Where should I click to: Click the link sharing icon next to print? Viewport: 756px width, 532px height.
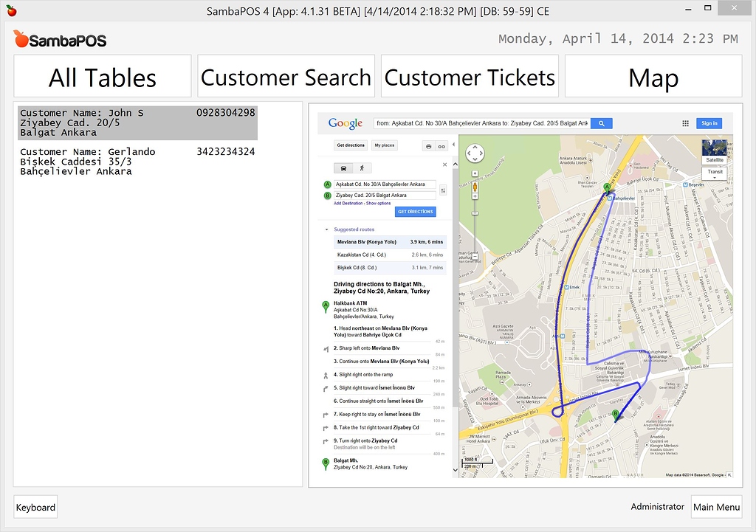pyautogui.click(x=441, y=145)
